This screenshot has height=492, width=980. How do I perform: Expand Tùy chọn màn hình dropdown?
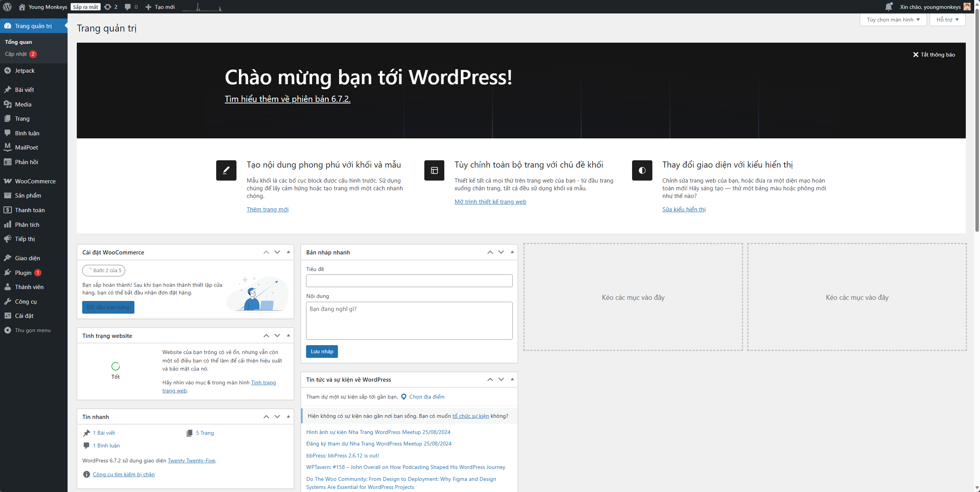click(x=893, y=20)
